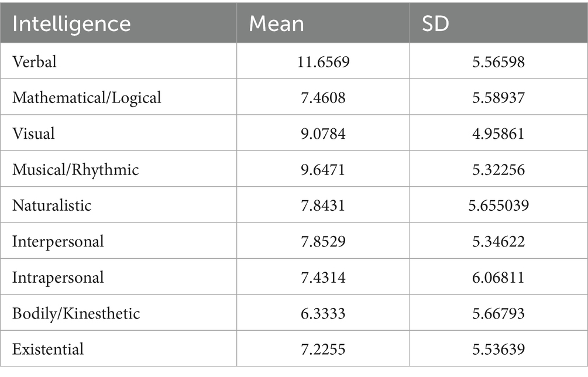Select the Naturalistic row label
The width and height of the screenshot is (588, 377).
[x=51, y=205]
